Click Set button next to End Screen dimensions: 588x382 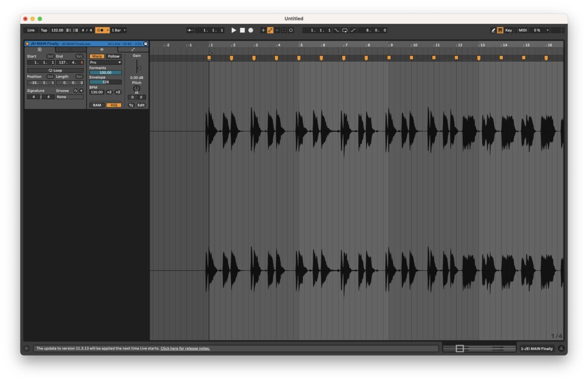point(79,56)
